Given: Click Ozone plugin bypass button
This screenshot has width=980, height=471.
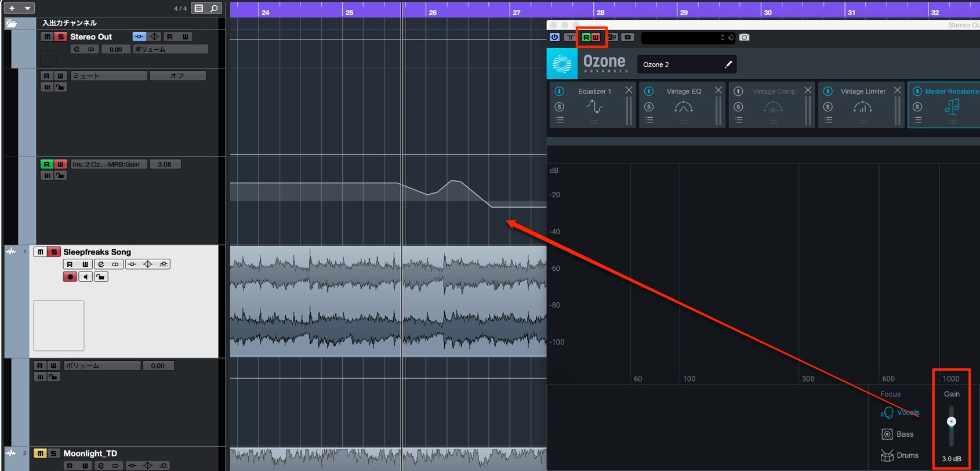Looking at the screenshot, I should 570,37.
